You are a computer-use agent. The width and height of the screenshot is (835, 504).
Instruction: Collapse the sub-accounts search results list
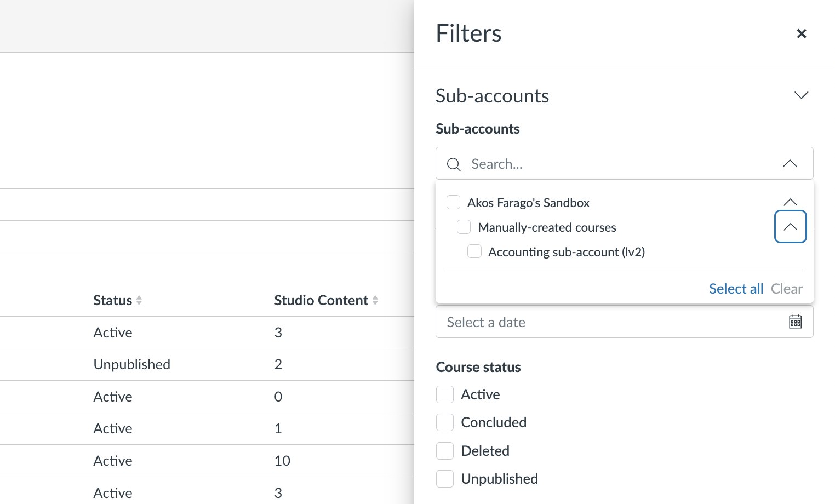[x=790, y=163]
